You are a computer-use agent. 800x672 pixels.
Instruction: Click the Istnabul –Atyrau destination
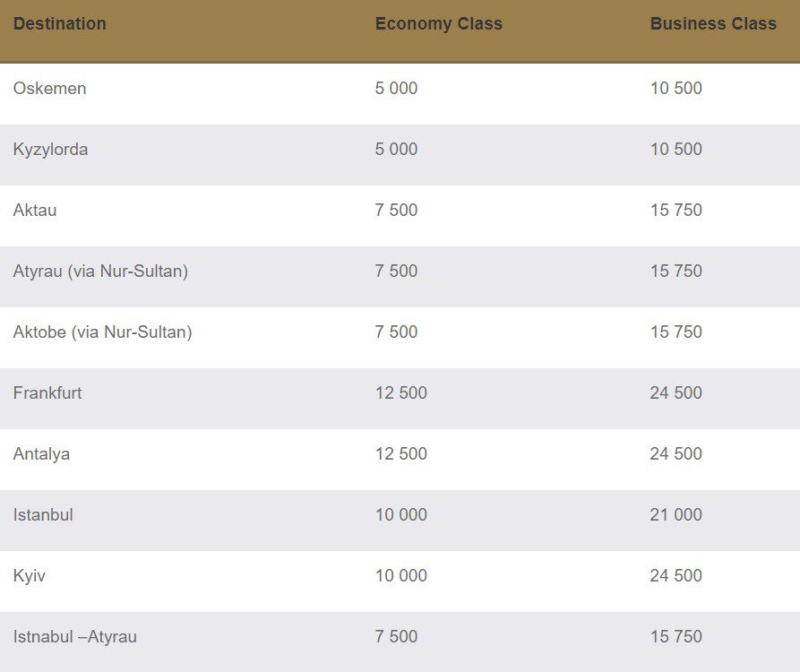click(x=74, y=637)
